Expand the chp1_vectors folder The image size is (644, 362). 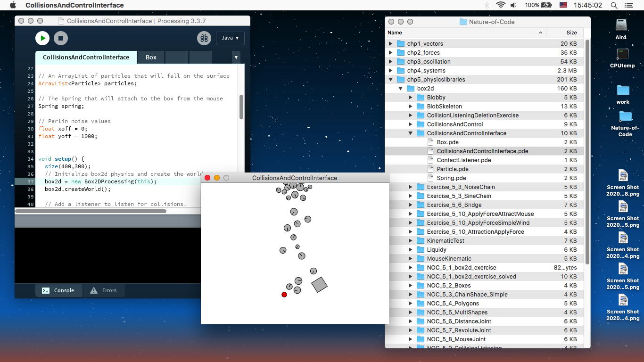tap(390, 44)
